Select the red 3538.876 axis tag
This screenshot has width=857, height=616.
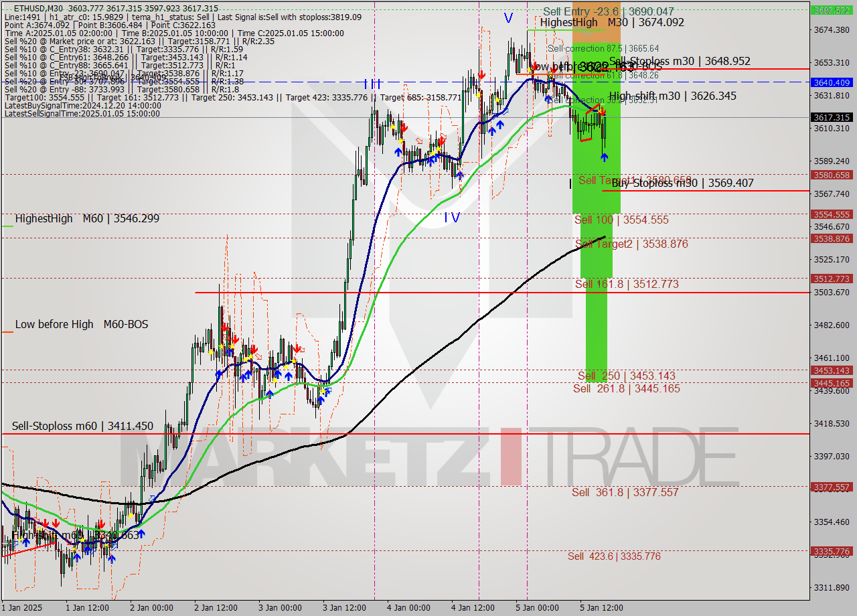(x=832, y=238)
